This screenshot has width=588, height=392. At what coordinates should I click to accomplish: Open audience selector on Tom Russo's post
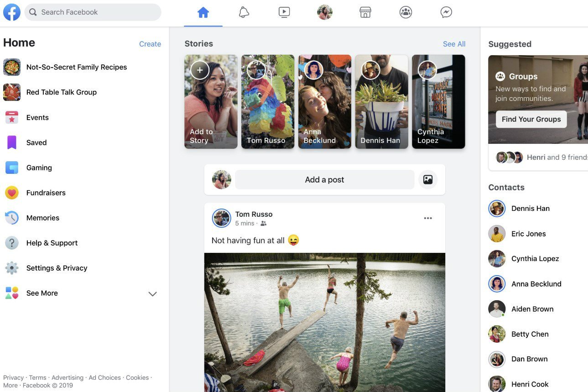(x=264, y=224)
